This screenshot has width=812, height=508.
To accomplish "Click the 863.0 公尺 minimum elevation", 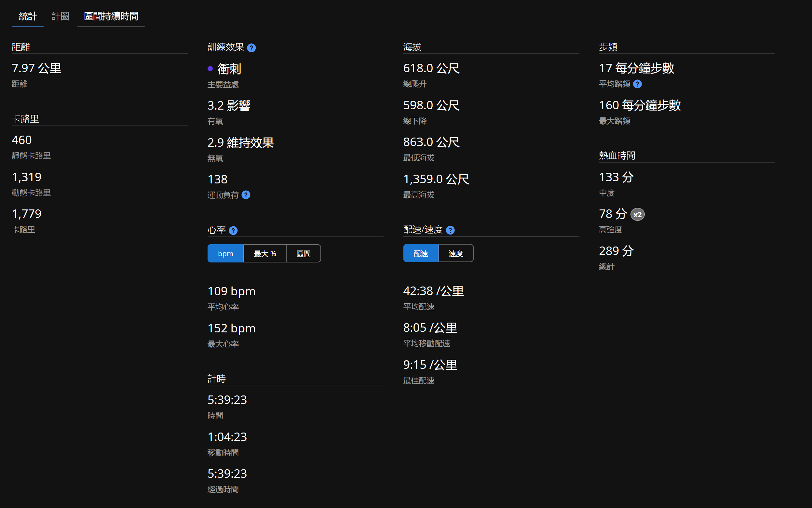I will (431, 142).
